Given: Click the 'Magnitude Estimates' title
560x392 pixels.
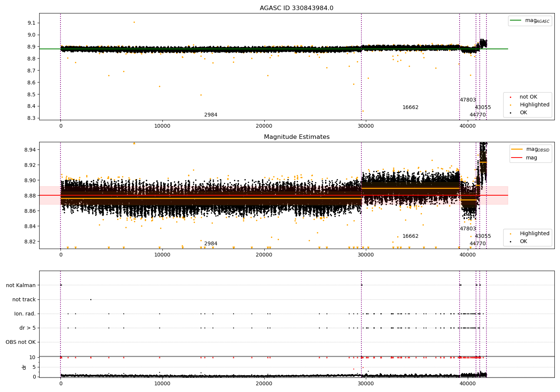Looking at the screenshot, I should (x=296, y=137).
